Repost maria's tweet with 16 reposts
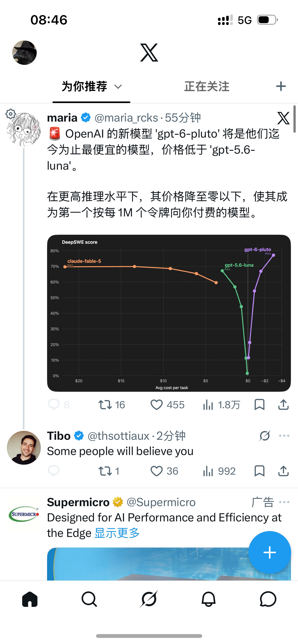 [x=112, y=405]
